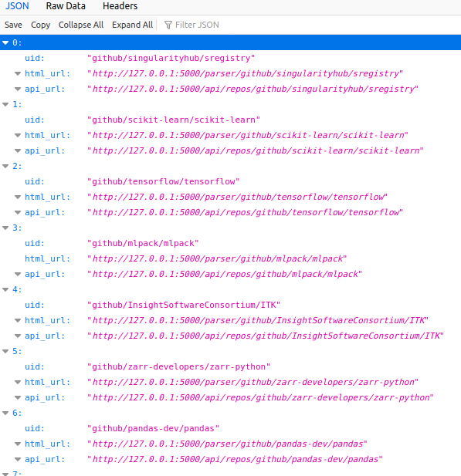Select the uid key under item 4
This screenshot has height=476, width=461.
35,305
